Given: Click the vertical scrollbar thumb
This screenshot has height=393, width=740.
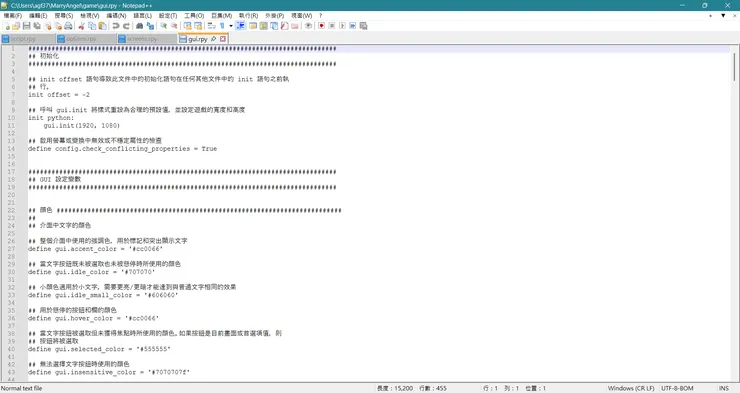Looking at the screenshot, I should (734, 67).
